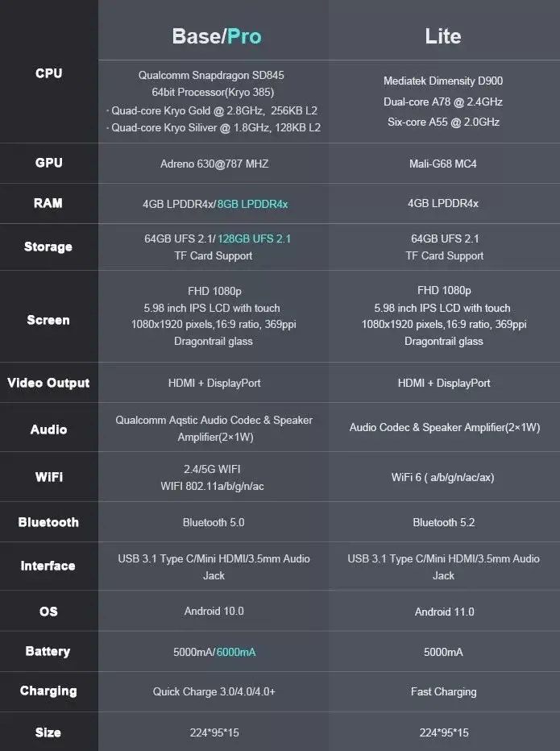Click the WiFi 6 (a/b/g/n/ac/ax) cell
Image resolution: width=560 pixels, height=751 pixels.
click(x=442, y=477)
